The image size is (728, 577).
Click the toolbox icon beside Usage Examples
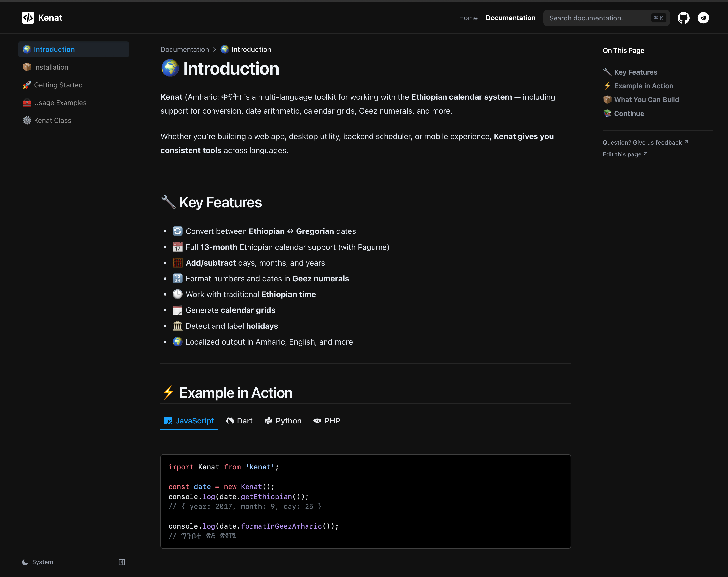point(27,103)
